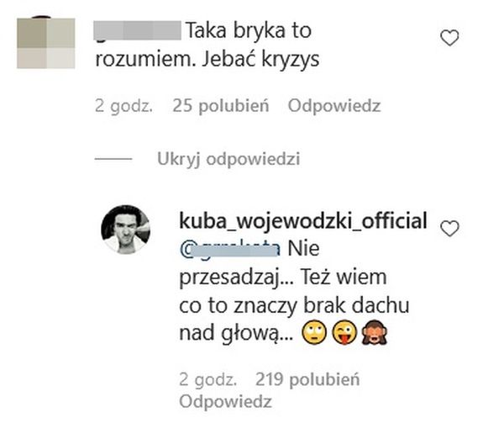This screenshot has height=423, width=504.
Task: Click the see-no-evil monkey emoji
Action: 375,333
